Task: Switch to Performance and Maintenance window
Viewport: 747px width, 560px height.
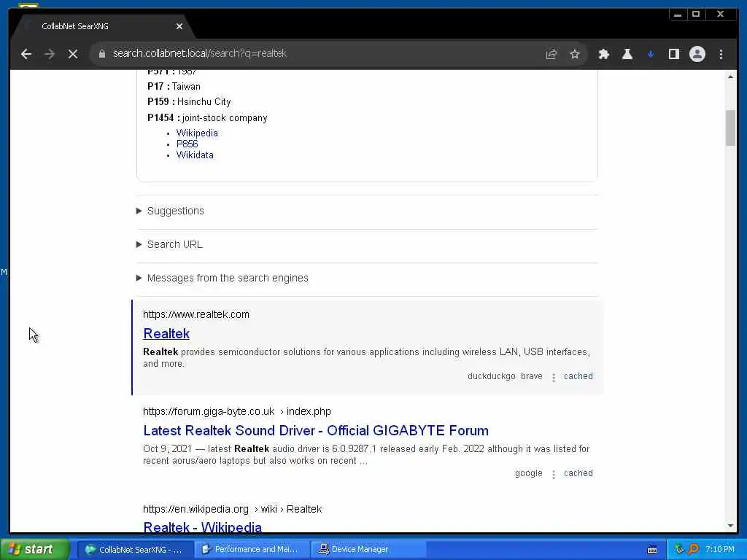Action: [x=251, y=549]
